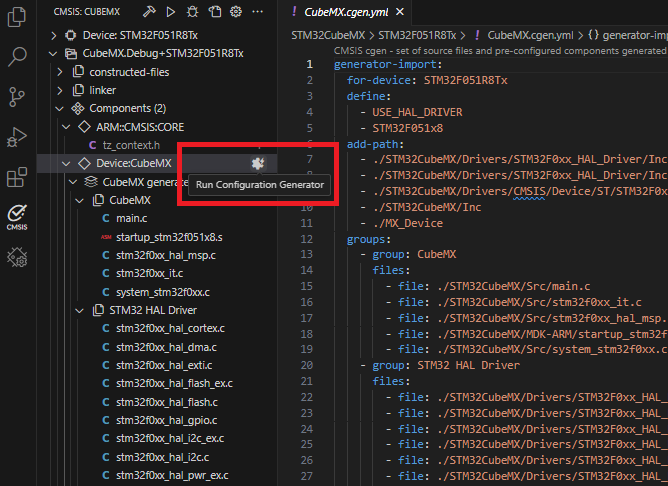Click the 'generator-import' key on line 1
The image size is (668, 486).
[386, 65]
